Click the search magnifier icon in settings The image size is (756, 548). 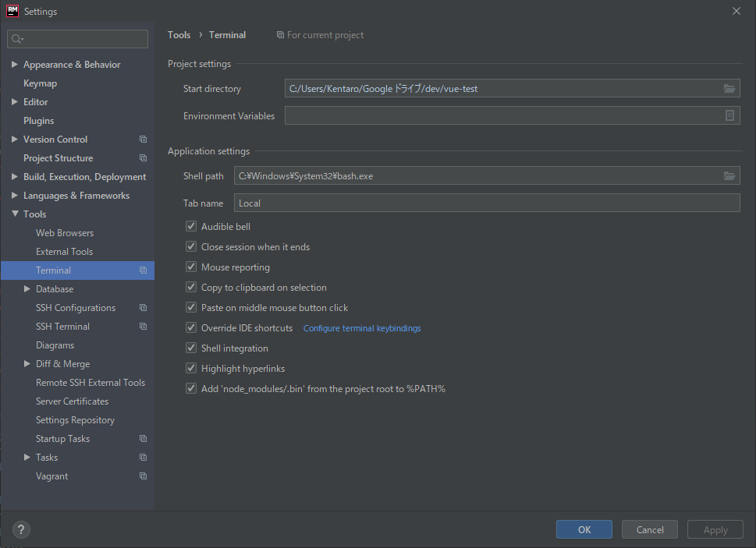17,39
